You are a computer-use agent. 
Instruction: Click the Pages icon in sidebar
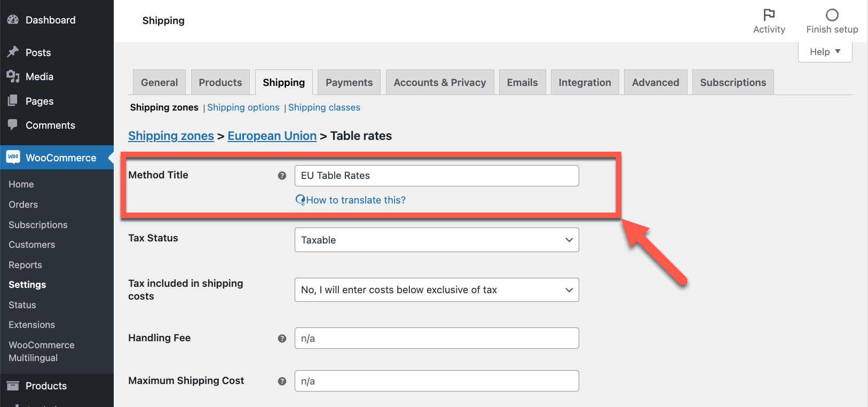13,100
